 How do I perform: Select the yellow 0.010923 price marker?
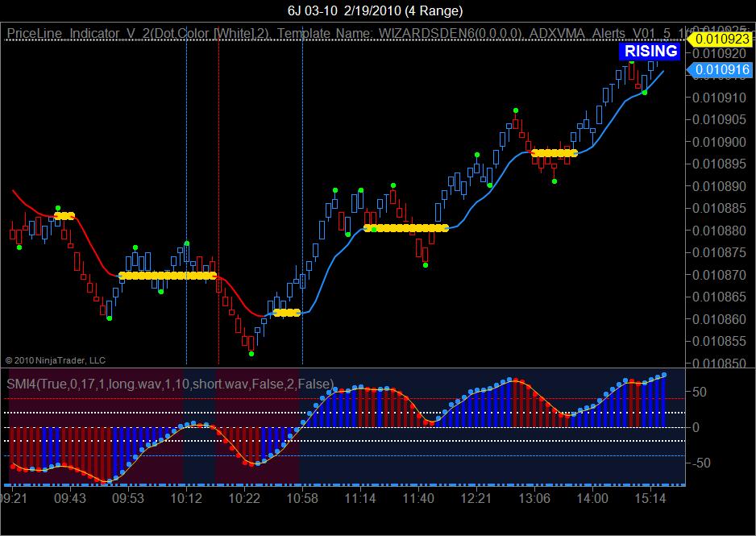[x=721, y=39]
